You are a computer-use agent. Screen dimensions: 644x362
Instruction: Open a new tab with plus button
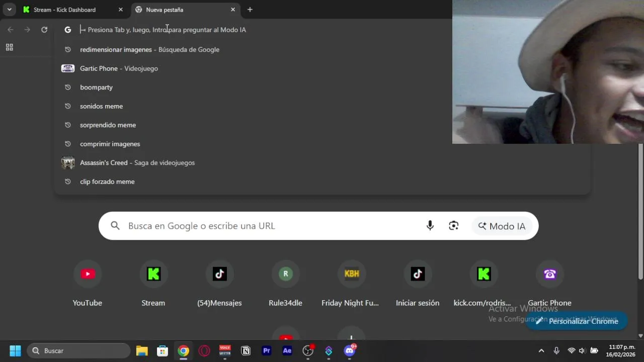click(x=250, y=10)
